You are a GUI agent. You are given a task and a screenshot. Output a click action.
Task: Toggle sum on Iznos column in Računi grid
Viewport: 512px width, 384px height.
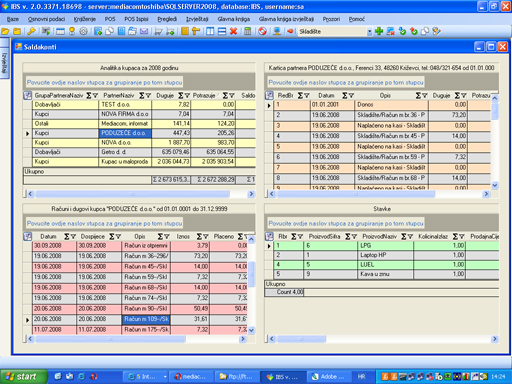click(x=199, y=237)
